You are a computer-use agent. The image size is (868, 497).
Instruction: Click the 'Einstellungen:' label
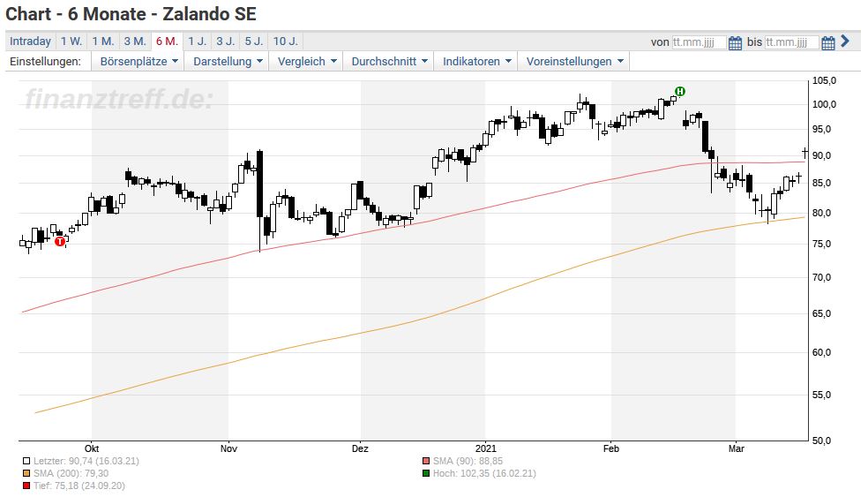point(45,62)
